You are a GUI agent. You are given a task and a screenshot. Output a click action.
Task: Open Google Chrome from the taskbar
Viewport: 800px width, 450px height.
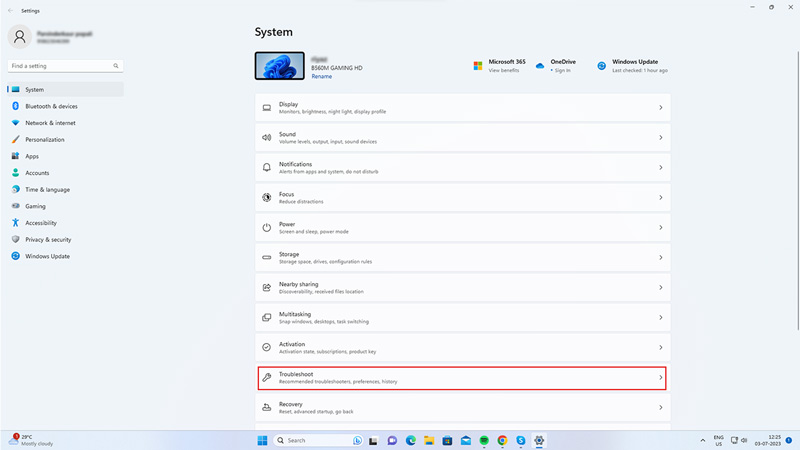503,440
